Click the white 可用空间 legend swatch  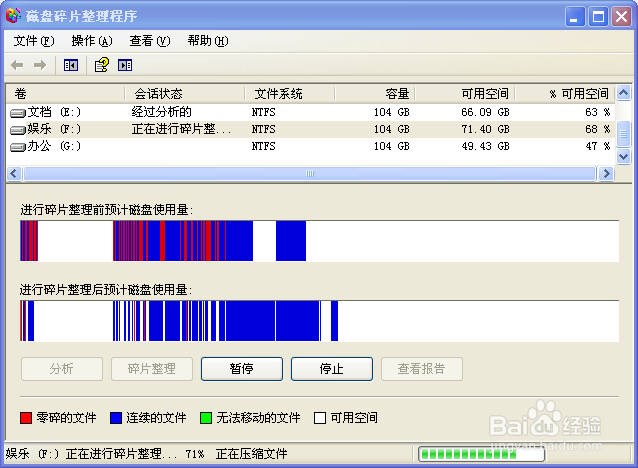click(320, 418)
